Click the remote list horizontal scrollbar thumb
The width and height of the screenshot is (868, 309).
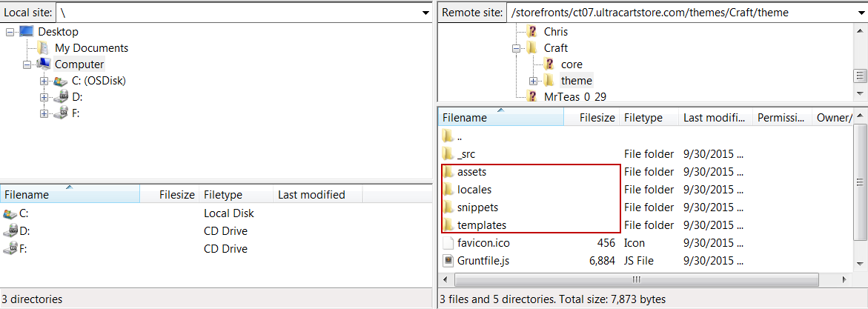pos(637,279)
